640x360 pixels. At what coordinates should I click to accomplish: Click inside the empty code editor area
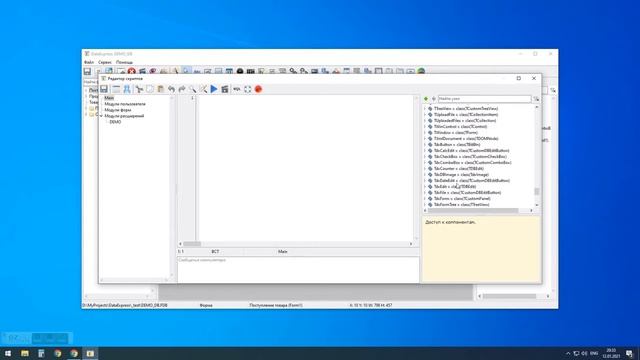(305, 167)
